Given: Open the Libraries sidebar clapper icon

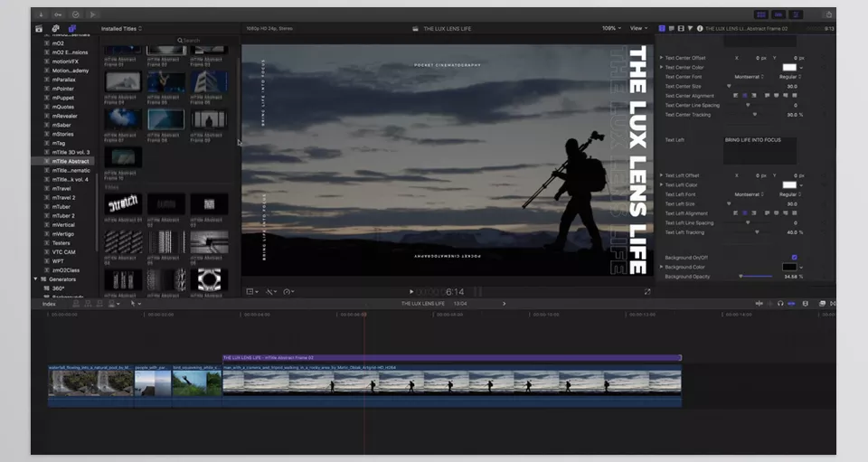Looking at the screenshot, I should point(39,28).
